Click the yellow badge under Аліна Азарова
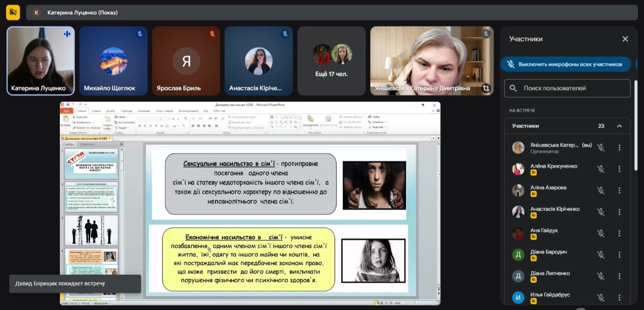The height and width of the screenshot is (310, 644). [533, 194]
